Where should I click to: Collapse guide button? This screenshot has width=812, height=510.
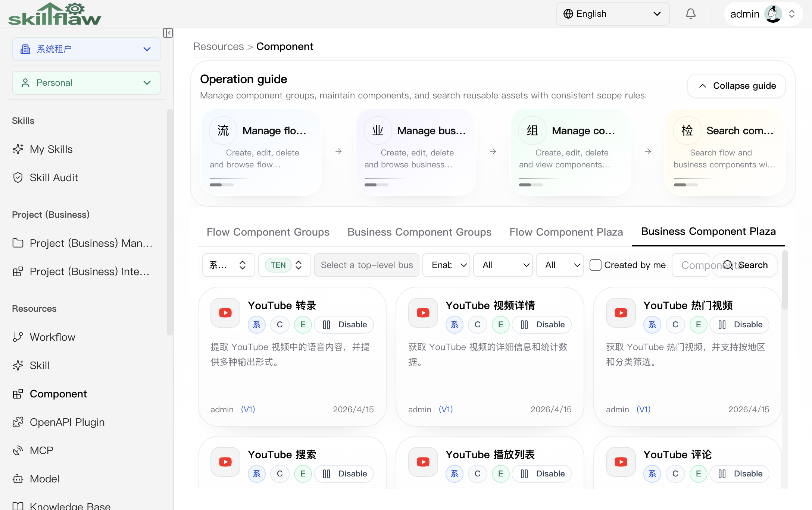tap(737, 86)
